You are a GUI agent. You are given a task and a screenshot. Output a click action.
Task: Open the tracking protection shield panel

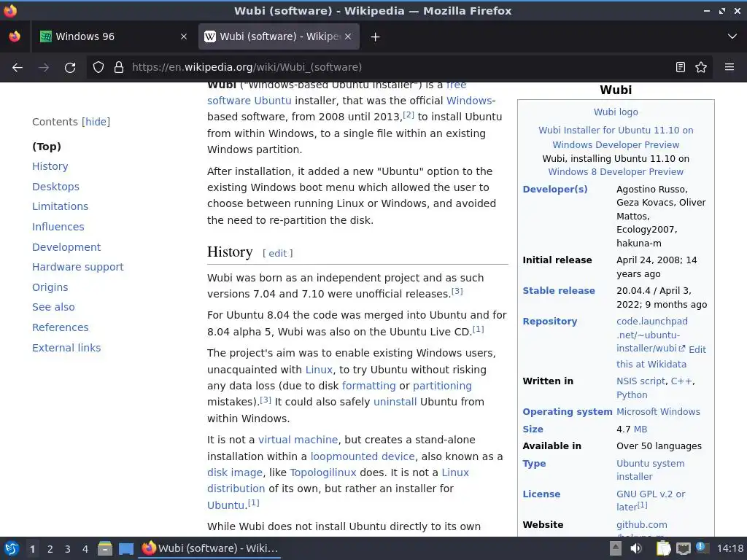[98, 67]
